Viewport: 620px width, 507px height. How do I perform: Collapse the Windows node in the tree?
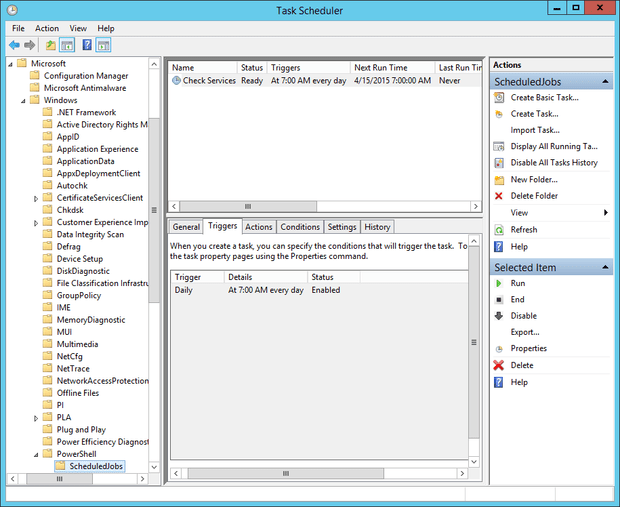pyautogui.click(x=23, y=100)
